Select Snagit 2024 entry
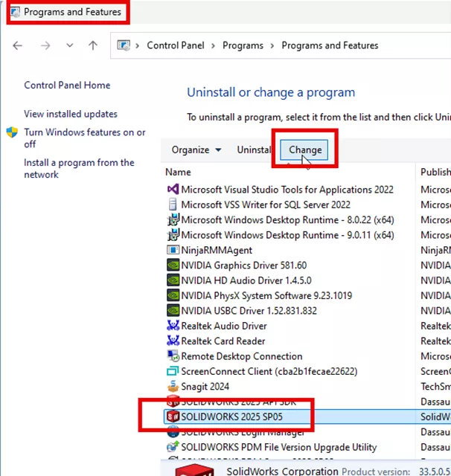Viewport: 451px width, 476px height. click(x=205, y=387)
